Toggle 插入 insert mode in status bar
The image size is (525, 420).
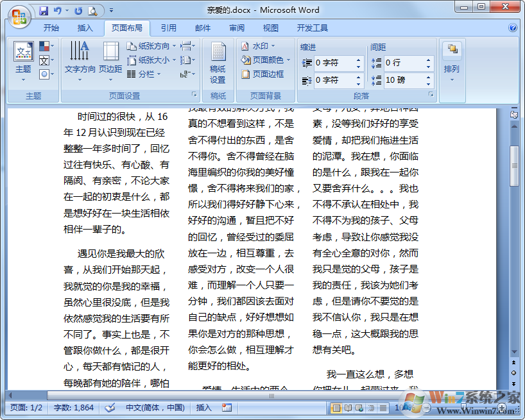tap(203, 407)
